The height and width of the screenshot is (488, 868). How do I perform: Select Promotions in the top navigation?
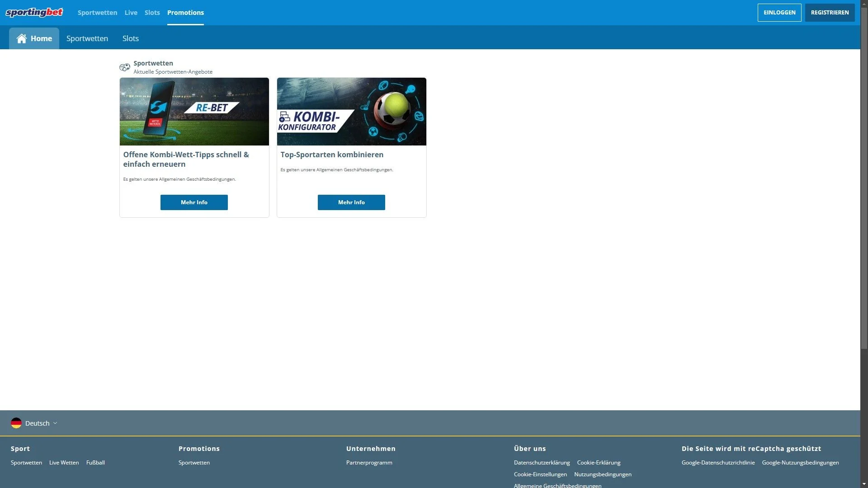tap(185, 13)
